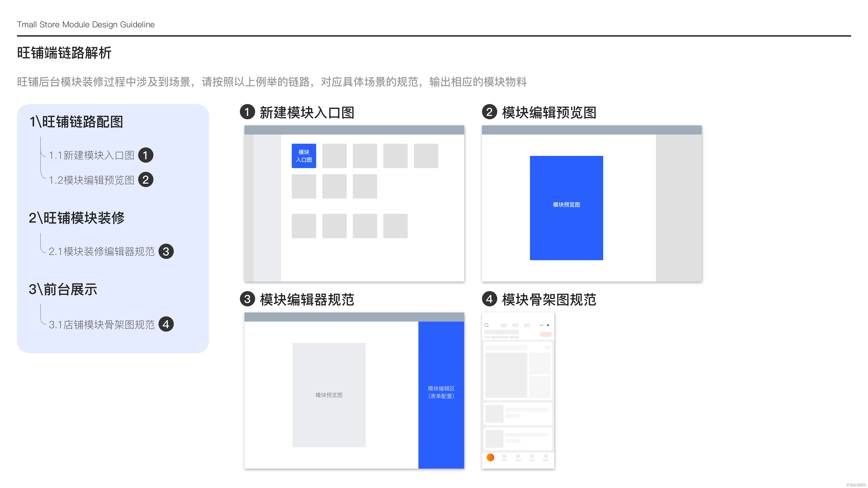Image resolution: width=868 pixels, height=488 pixels.
Task: Select 1.2模块编辑预览图 tree item
Action: [91, 180]
